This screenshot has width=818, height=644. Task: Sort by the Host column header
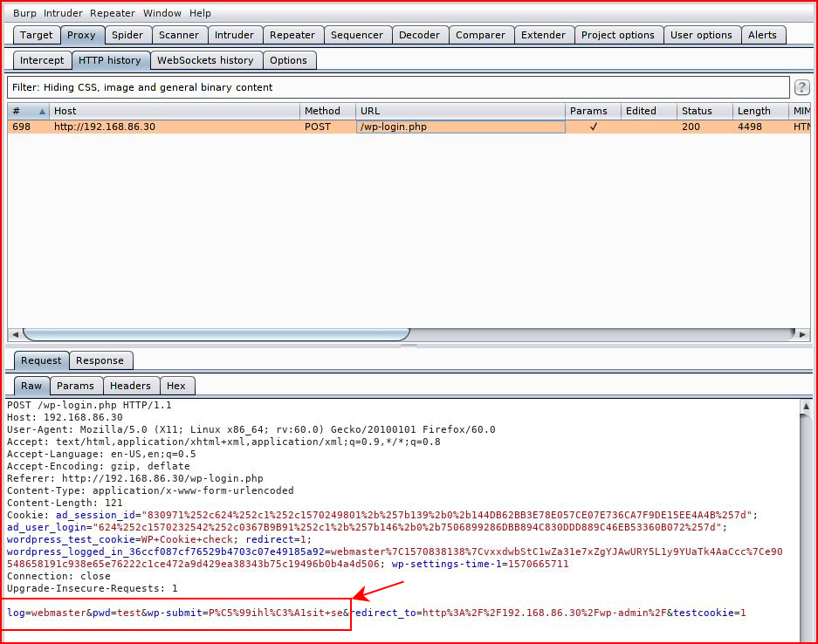coord(175,111)
